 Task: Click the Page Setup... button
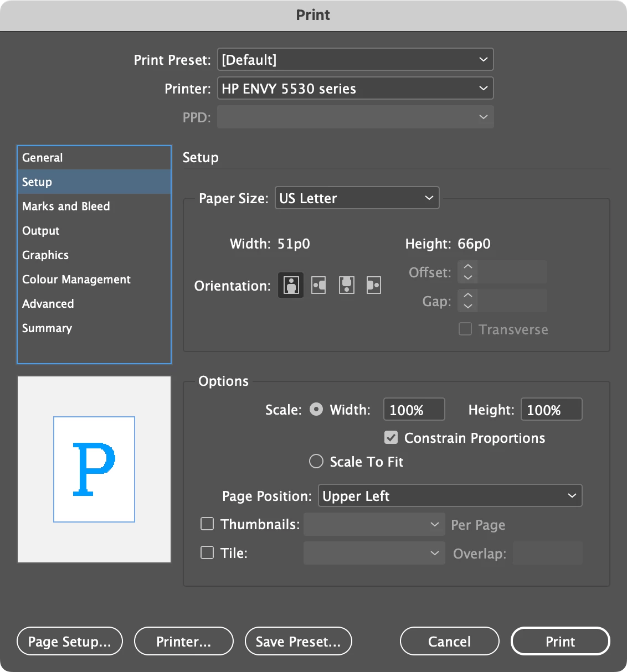coord(70,641)
